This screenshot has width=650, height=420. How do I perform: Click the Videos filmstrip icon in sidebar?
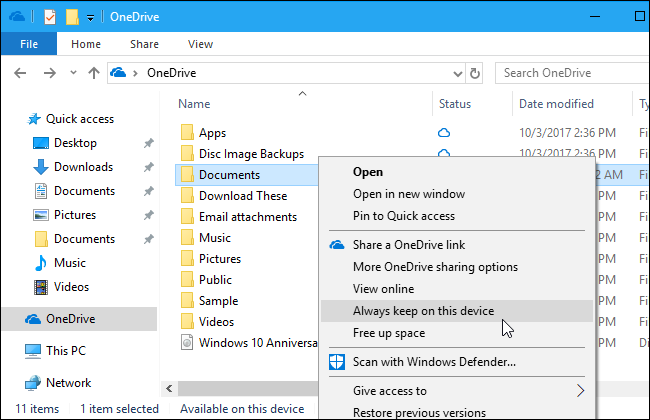(x=41, y=287)
